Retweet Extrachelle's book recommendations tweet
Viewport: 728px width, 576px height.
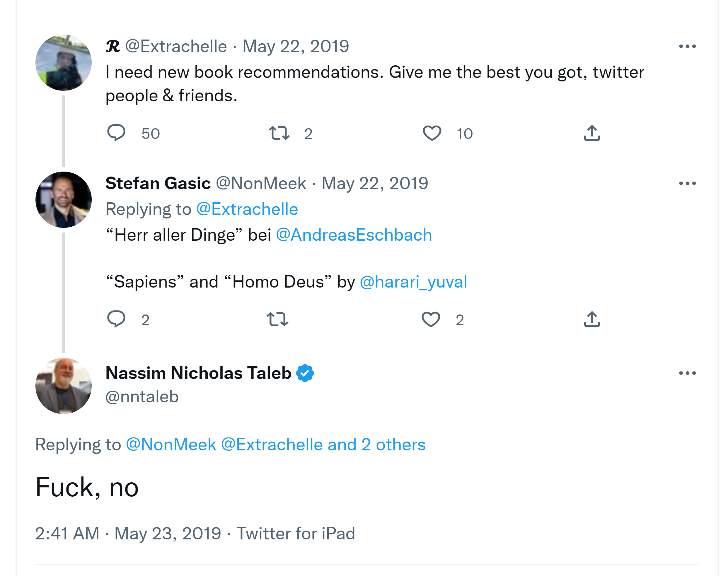tap(279, 133)
